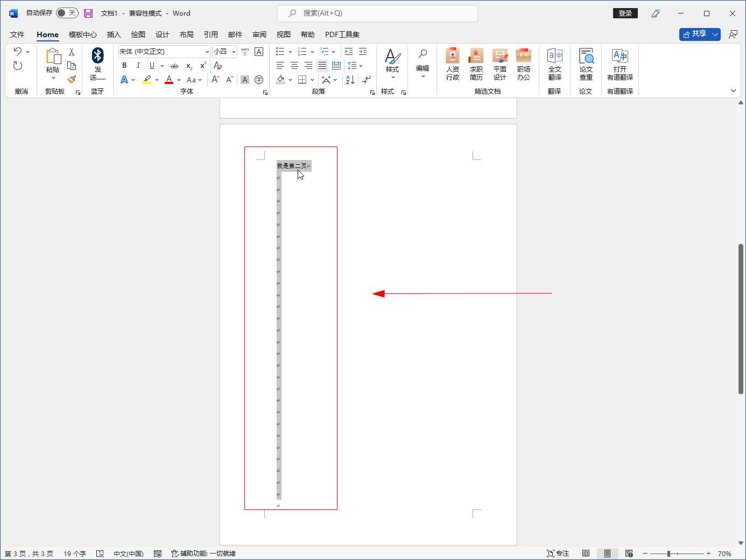
Task: Open 人资行政 templates
Action: [453, 64]
